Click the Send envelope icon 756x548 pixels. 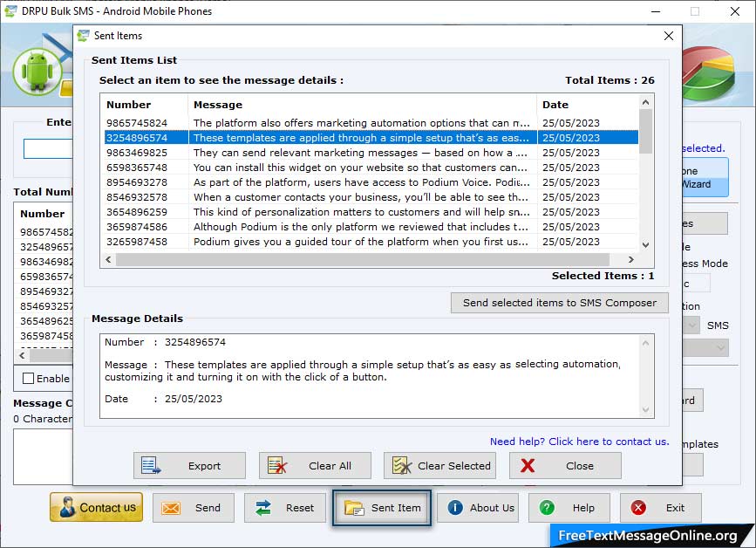point(171,508)
